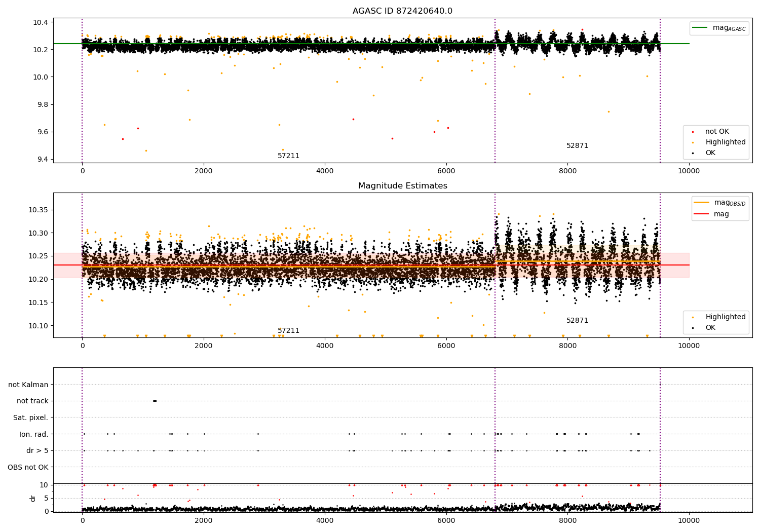Click the '10.15' y-axis tick label
Image resolution: width=760 pixels, height=532 pixels.
(39, 302)
